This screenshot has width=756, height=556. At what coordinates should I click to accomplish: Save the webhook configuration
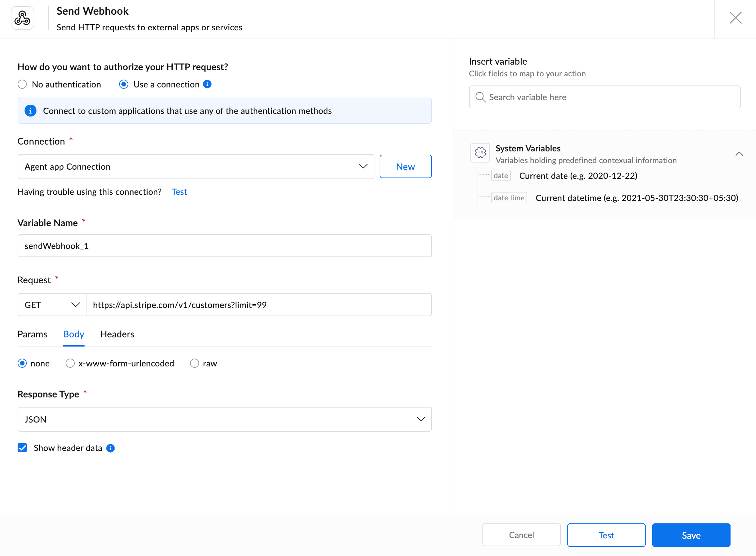(691, 535)
